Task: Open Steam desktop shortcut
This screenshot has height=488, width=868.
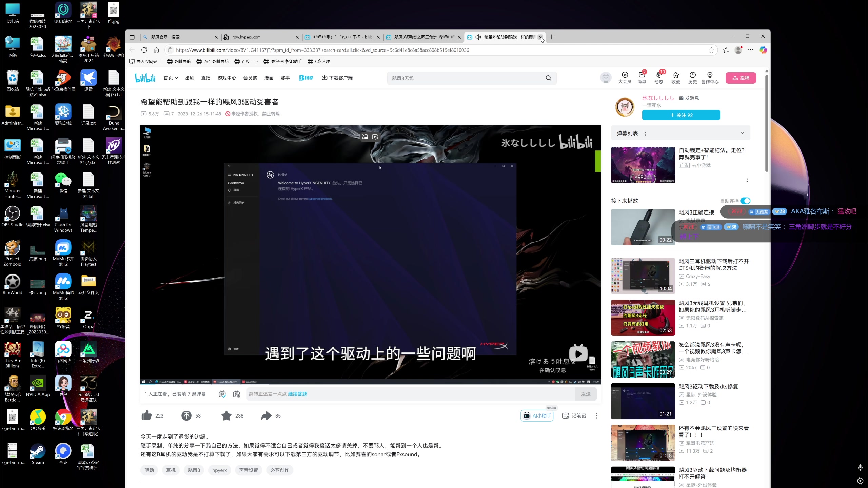Action: (x=38, y=454)
